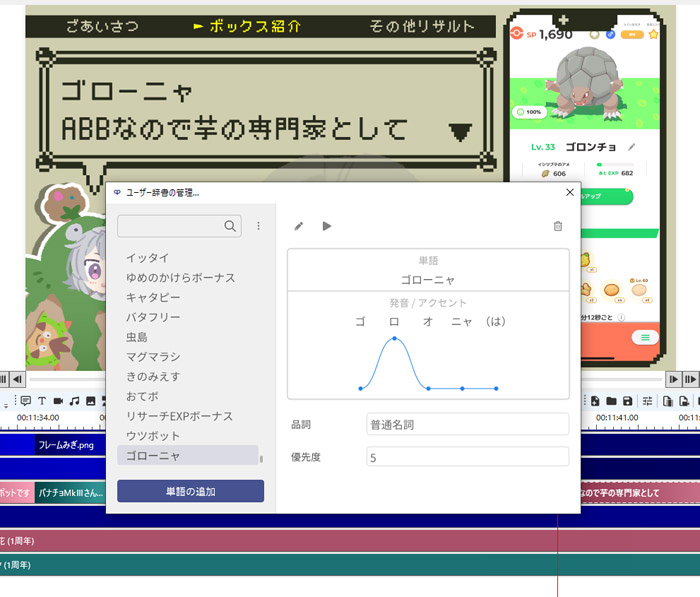Viewport: 700px width, 597px height.
Task: Select ゆめのかけらボーナス in the word list
Action: tap(180, 277)
